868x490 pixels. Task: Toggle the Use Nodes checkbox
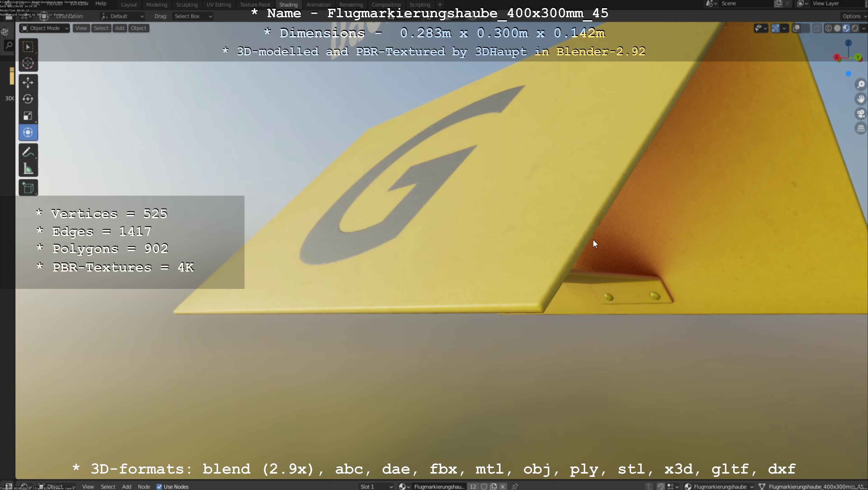159,487
